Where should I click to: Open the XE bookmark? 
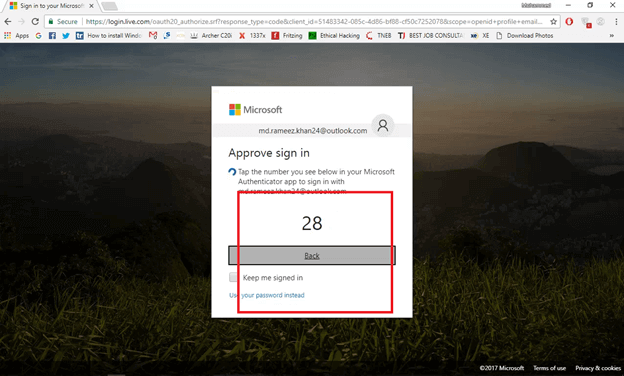tap(480, 35)
